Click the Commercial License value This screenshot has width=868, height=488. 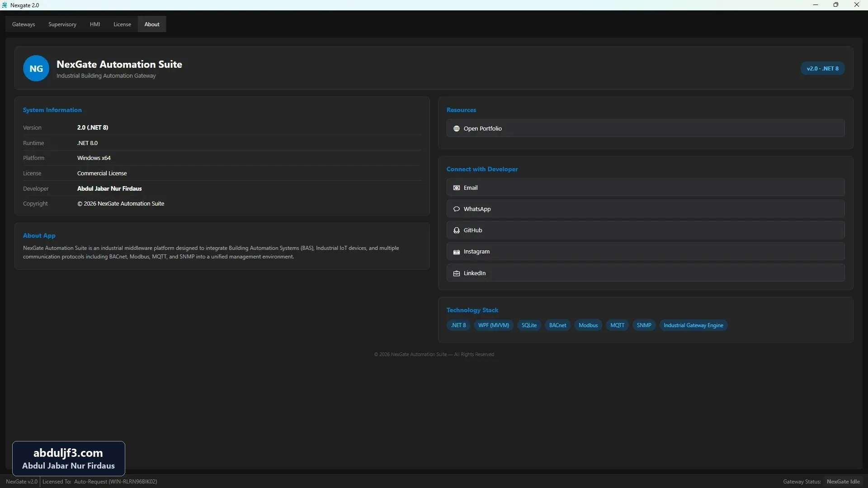pyautogui.click(x=102, y=174)
